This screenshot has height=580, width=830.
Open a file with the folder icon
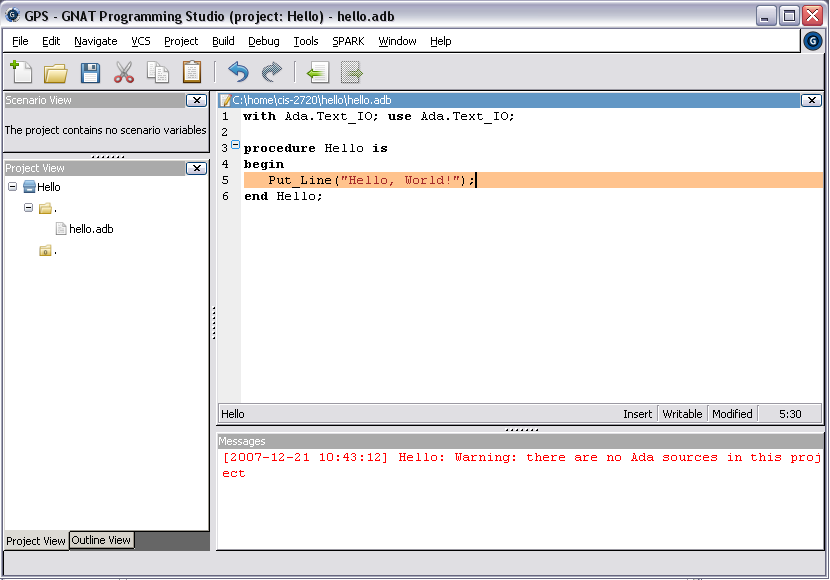(x=55, y=72)
